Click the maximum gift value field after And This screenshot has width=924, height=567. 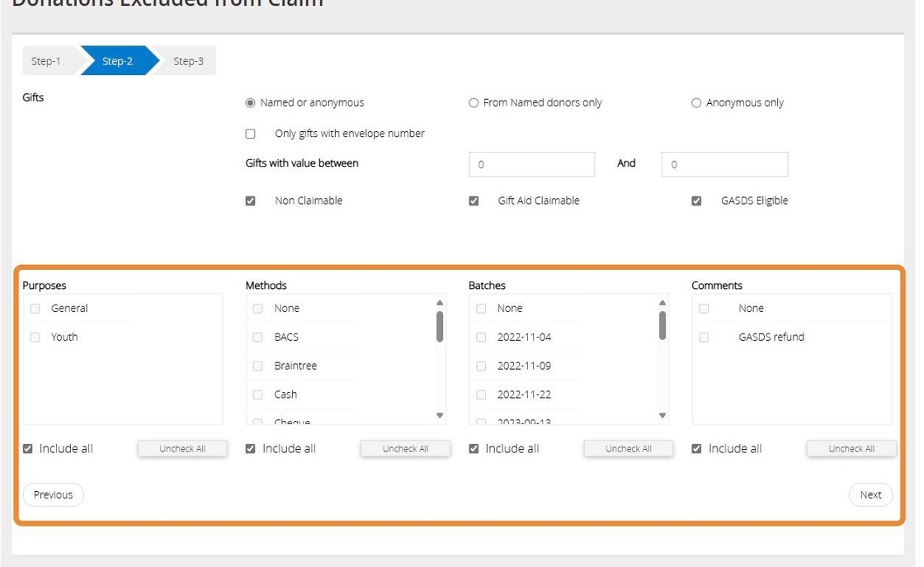tap(724, 164)
